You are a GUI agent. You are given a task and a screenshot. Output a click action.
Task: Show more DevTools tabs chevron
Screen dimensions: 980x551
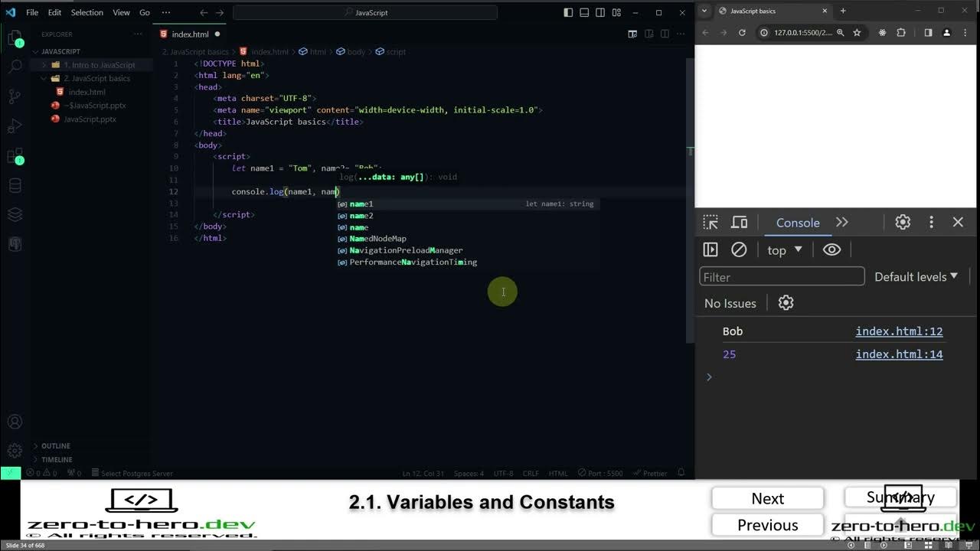click(x=842, y=223)
